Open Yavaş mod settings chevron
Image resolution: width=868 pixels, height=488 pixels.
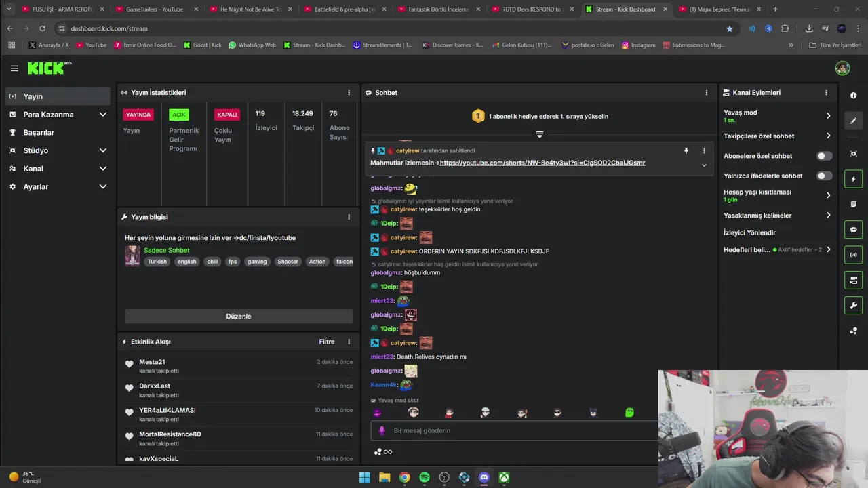pos(828,116)
